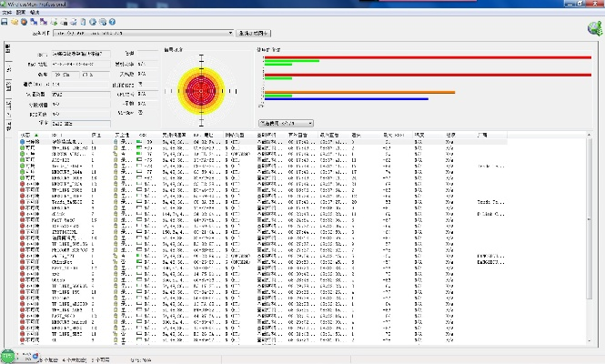This screenshot has width=605, height=364.
Task: Click the SSID column header
Action: point(56,136)
